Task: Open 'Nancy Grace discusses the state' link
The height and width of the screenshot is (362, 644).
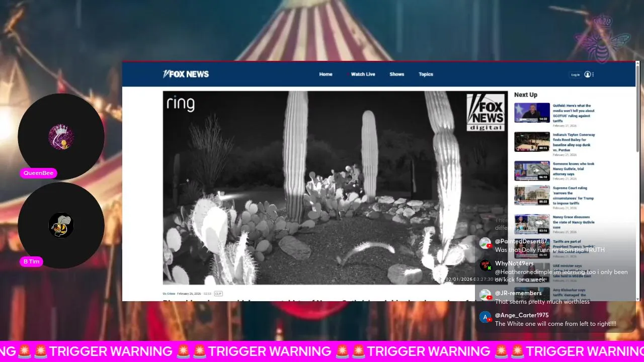Action: [x=574, y=222]
